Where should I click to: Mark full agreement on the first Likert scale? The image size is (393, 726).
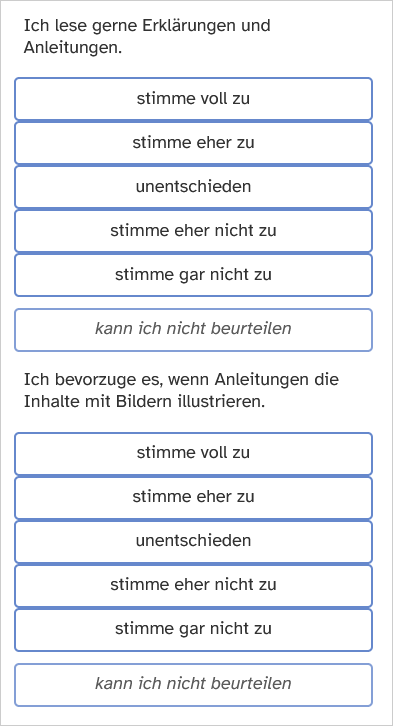coord(193,99)
